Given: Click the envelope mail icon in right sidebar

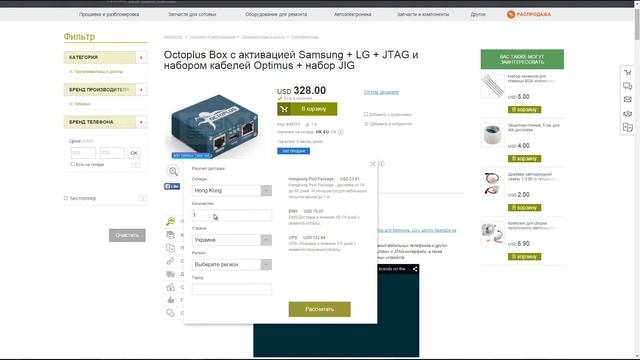Looking at the screenshot, I should (627, 100).
